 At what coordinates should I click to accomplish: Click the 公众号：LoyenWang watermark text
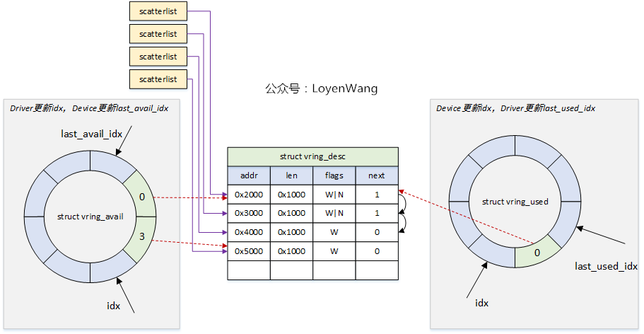[x=321, y=88]
